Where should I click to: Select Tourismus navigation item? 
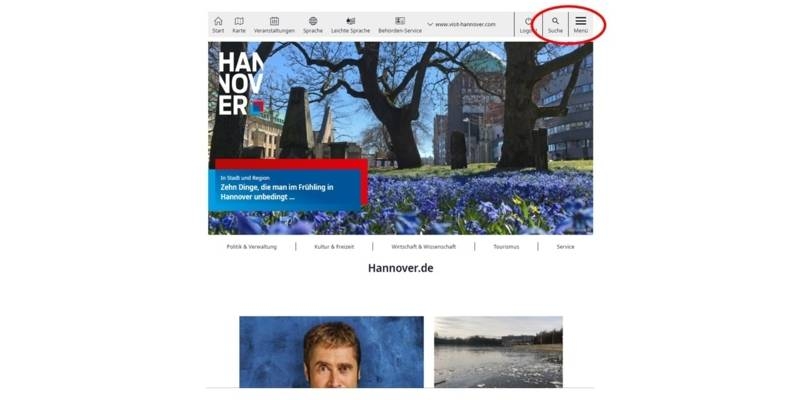tap(506, 246)
